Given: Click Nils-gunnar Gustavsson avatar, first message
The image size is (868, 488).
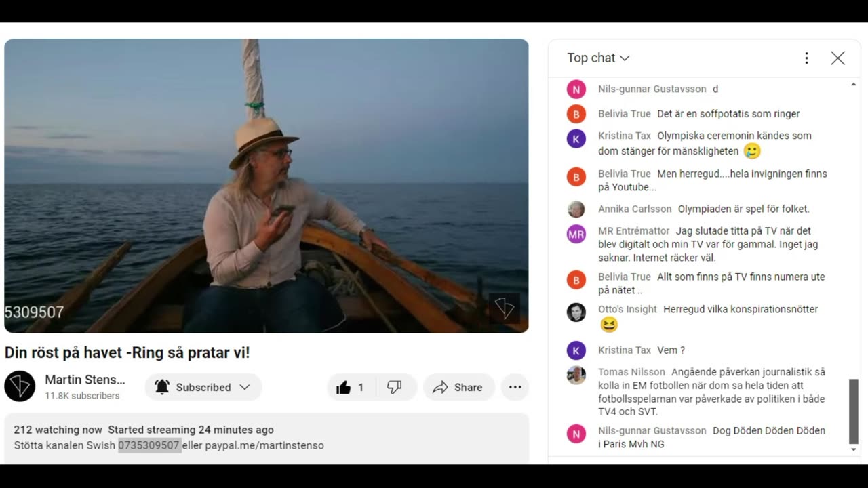Looking at the screenshot, I should [x=576, y=89].
